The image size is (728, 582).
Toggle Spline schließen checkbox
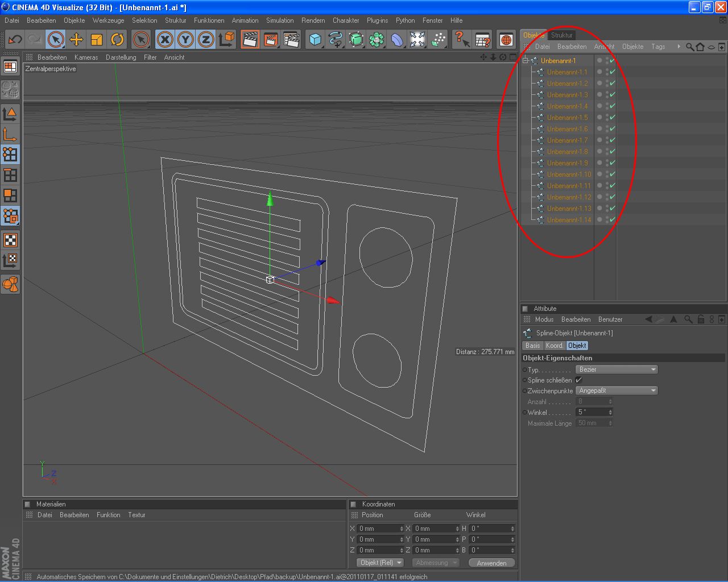[579, 380]
